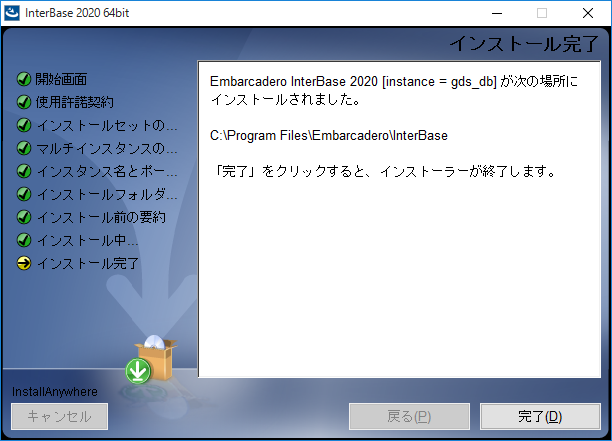
Task: Click the disabled 戻る(P) back button
Action: (x=409, y=416)
